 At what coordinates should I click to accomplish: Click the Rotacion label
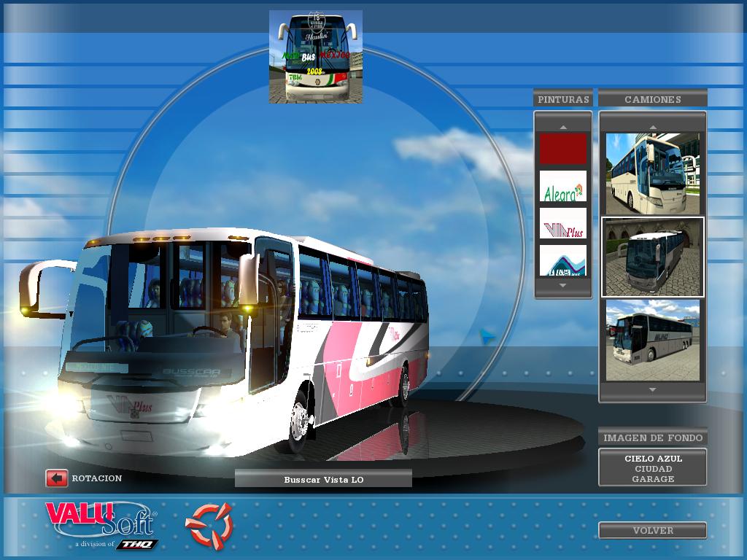[x=97, y=478]
